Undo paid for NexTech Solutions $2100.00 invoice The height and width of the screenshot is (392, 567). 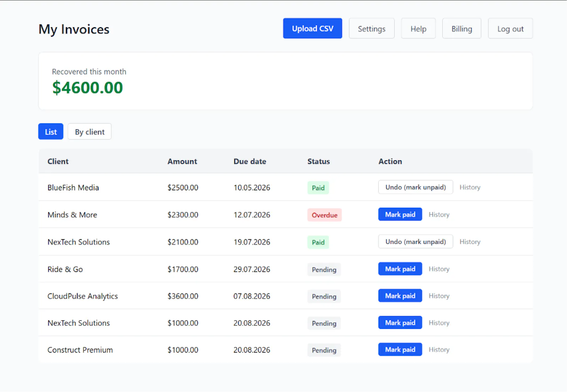(415, 242)
